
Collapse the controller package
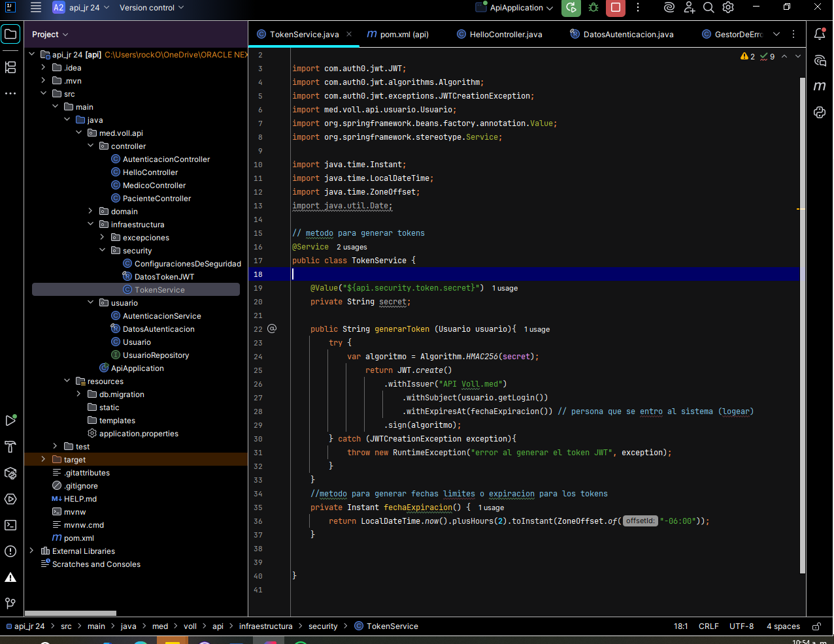[91, 146]
